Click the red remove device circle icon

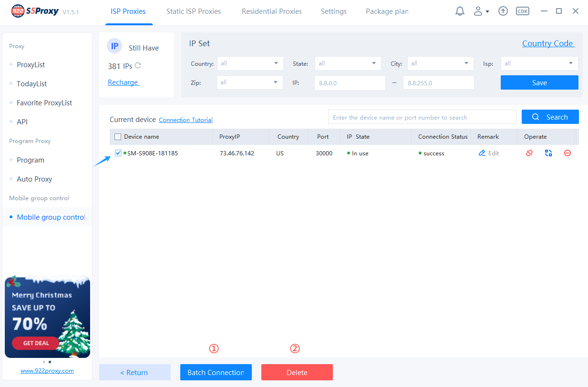tap(567, 153)
